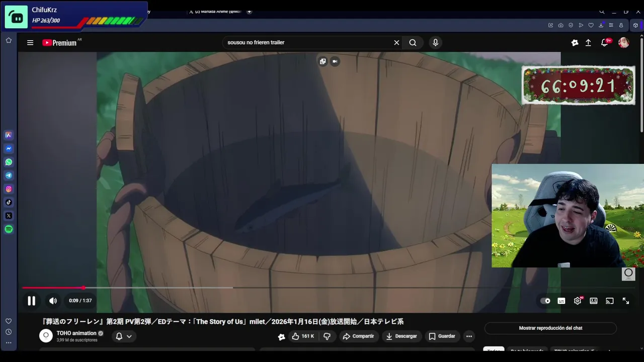The height and width of the screenshot is (362, 644).
Task: Open the browser extensions cube icon
Action: pyautogui.click(x=635, y=25)
